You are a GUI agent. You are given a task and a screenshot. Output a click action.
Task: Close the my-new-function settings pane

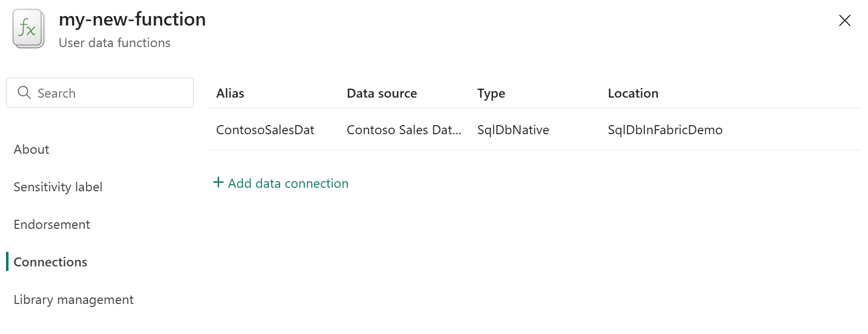(x=844, y=21)
